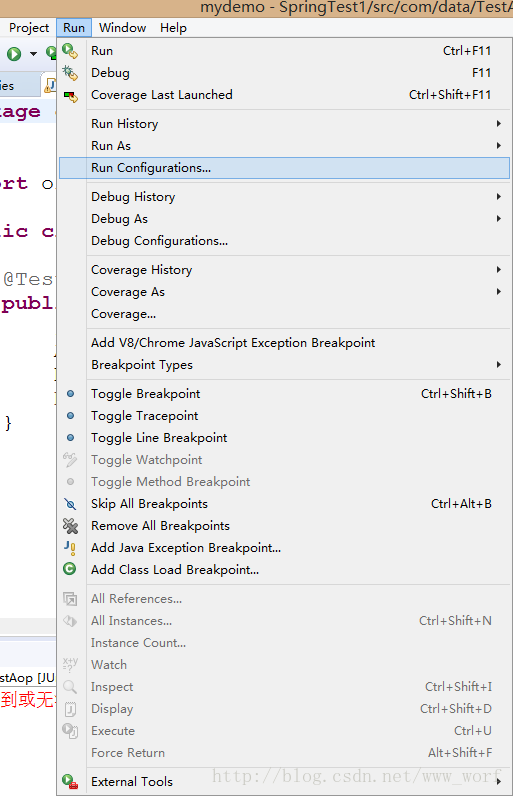
Task: Select the Watch menu entry
Action: tap(284, 665)
